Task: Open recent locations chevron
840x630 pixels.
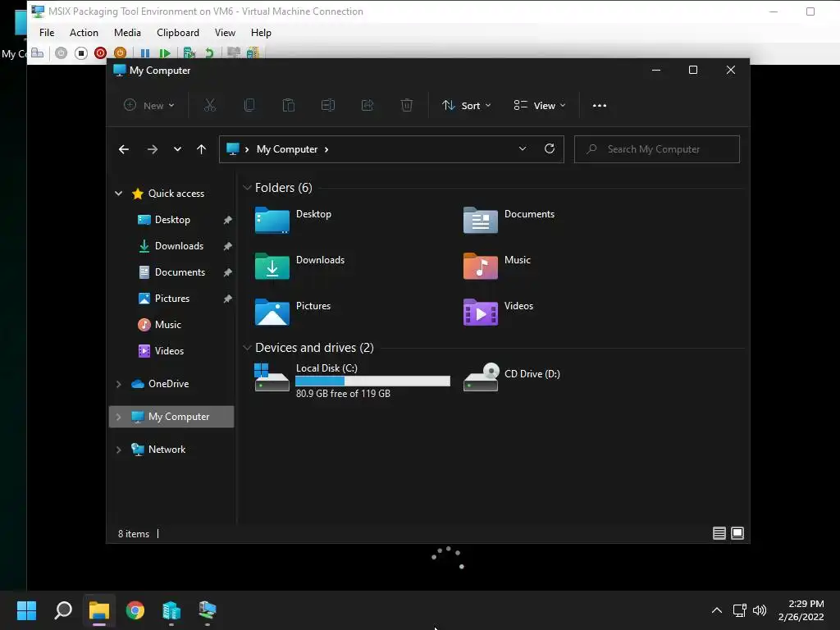Action: (x=177, y=149)
